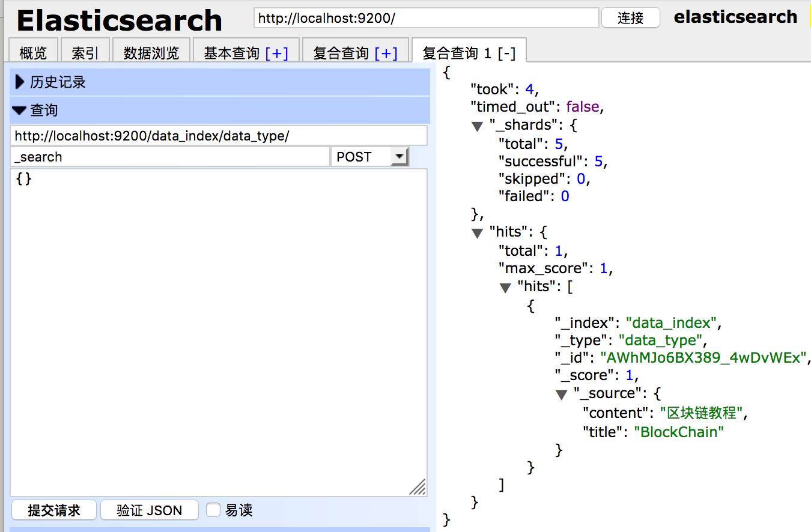811x532 pixels.
Task: Click the timed_out false value
Action: point(583,107)
